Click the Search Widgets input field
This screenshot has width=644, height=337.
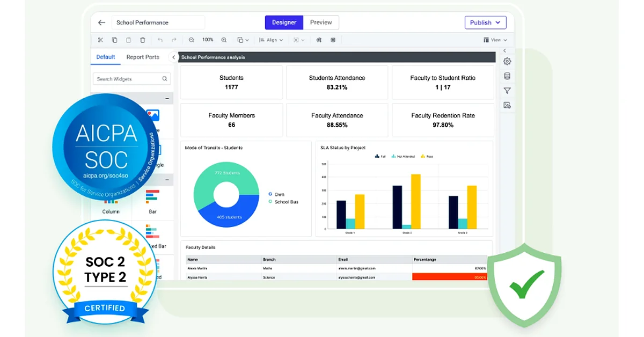pos(132,79)
